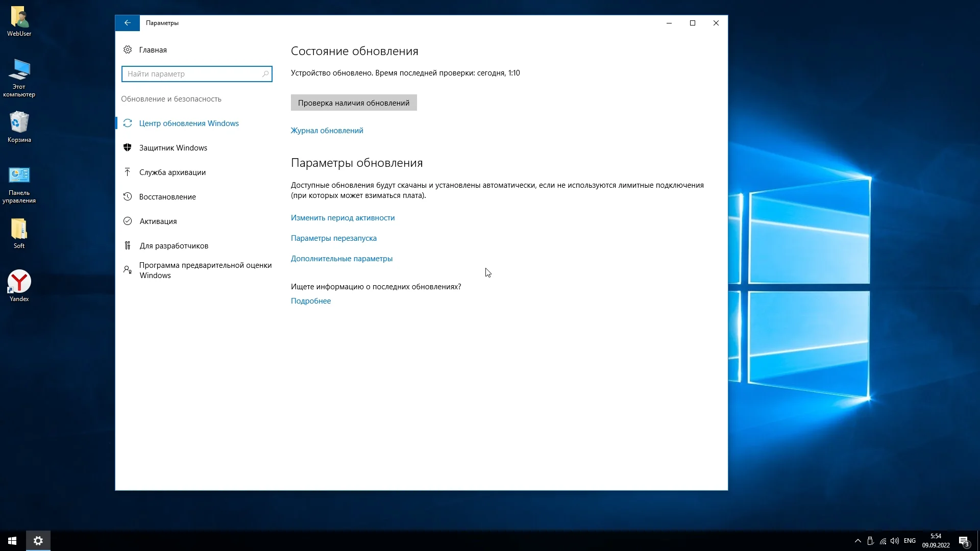Screen dimensions: 980x551
Task: Click the Recovery clock icon
Action: pos(128,196)
